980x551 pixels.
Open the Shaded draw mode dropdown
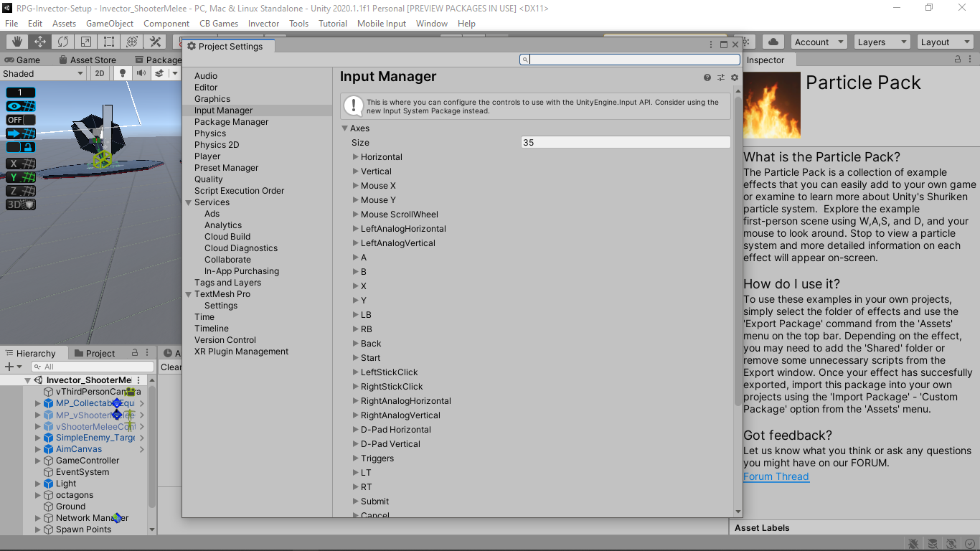(43, 73)
